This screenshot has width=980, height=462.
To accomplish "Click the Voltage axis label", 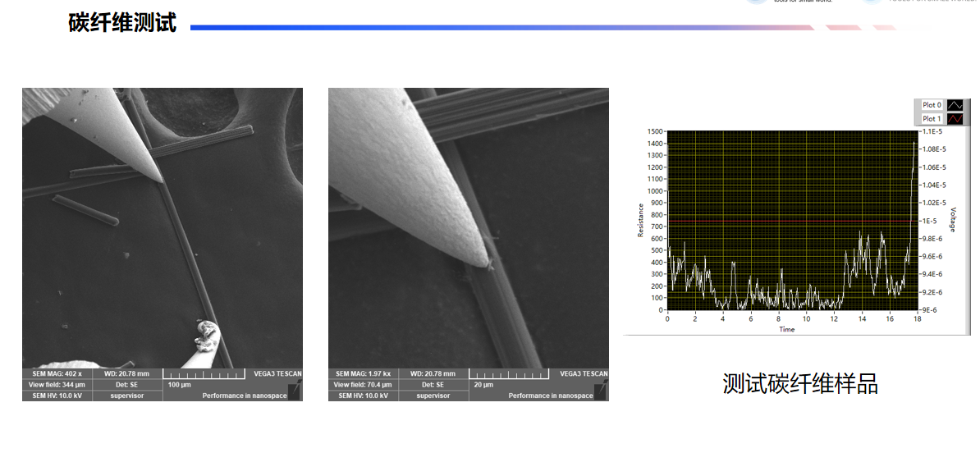I will tap(953, 219).
